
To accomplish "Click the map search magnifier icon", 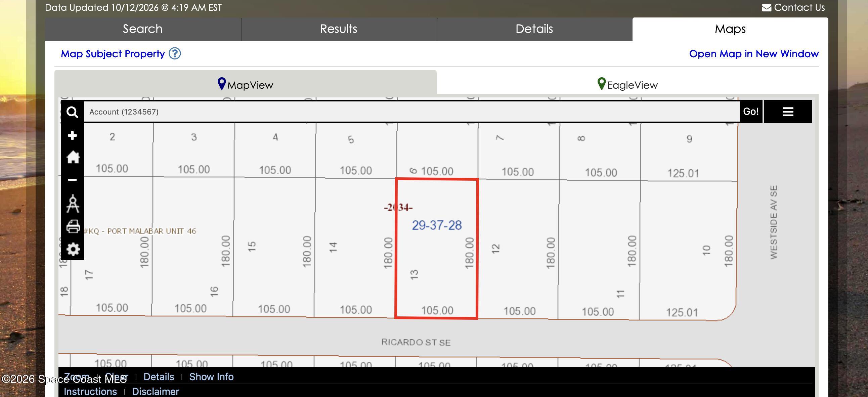I will tap(72, 112).
